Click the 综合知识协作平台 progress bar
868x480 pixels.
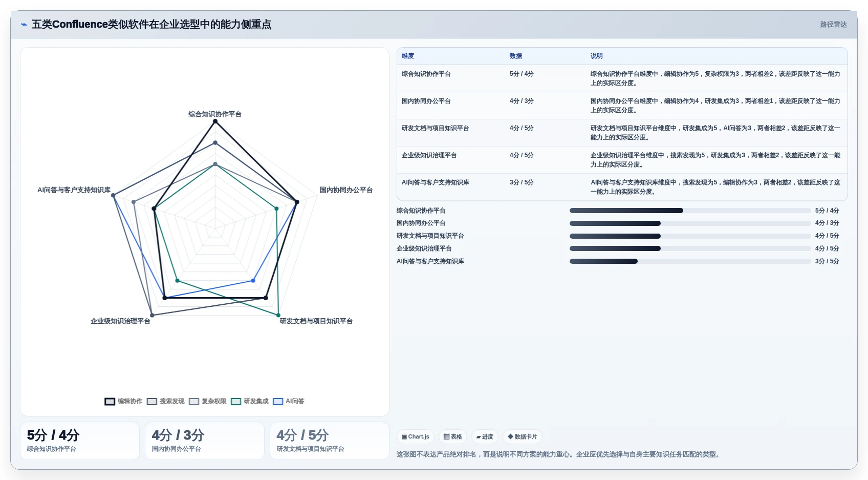690,211
